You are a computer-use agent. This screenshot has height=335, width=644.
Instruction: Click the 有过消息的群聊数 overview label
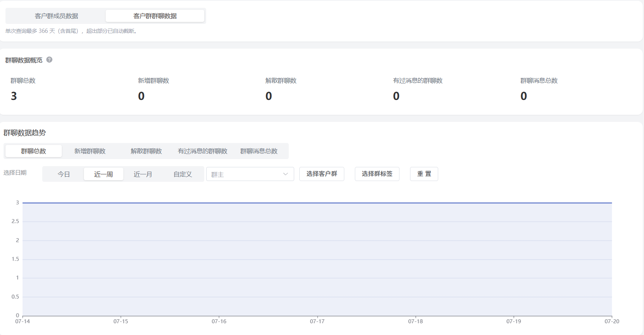click(x=418, y=81)
